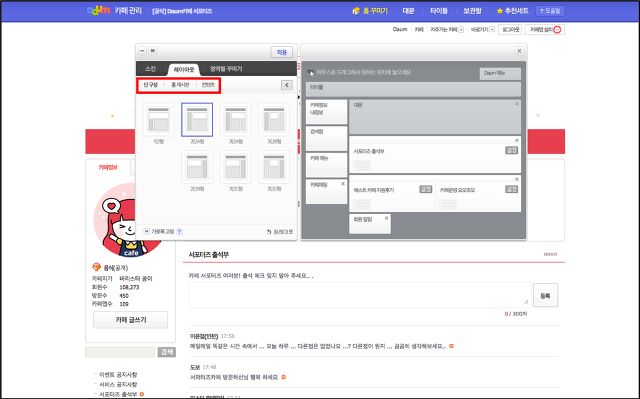Image resolution: width=640 pixels, height=399 pixels.
Task: Click author name 도보
Action: (x=195, y=367)
